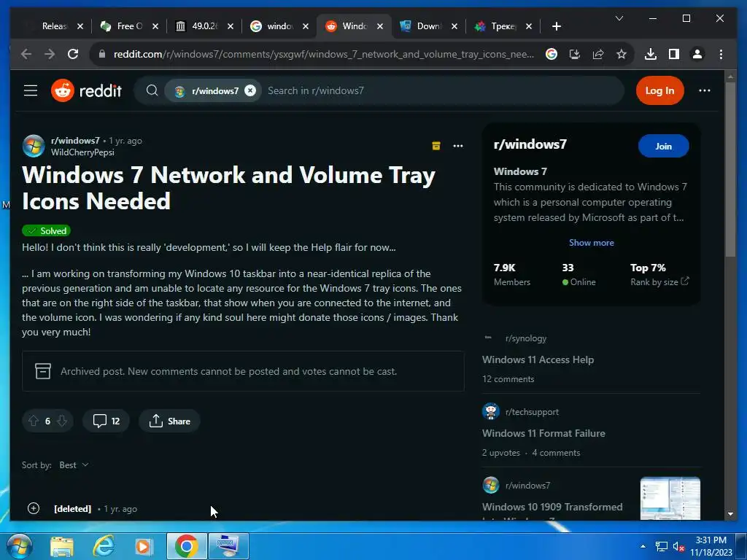Open the r/windows7 link above post title
This screenshot has height=560, width=747.
75,141
